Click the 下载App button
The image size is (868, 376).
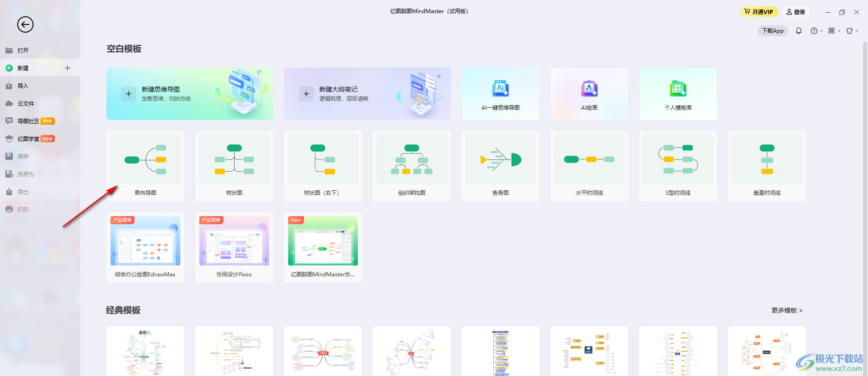coord(773,31)
